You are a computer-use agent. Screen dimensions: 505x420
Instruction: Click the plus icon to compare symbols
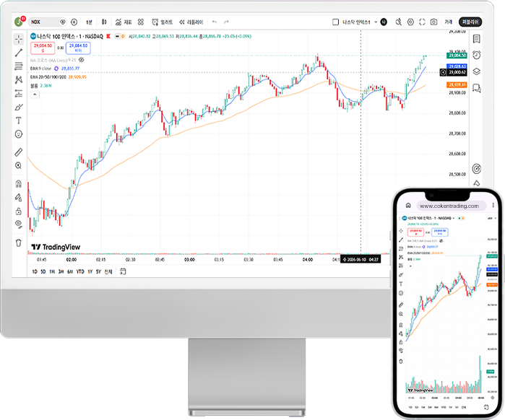click(x=74, y=22)
